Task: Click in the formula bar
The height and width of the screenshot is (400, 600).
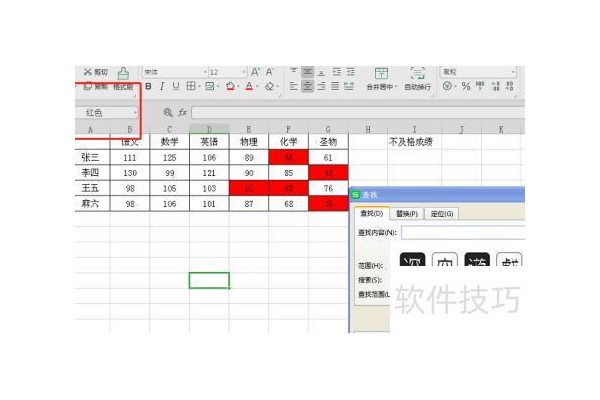Action: pos(358,113)
